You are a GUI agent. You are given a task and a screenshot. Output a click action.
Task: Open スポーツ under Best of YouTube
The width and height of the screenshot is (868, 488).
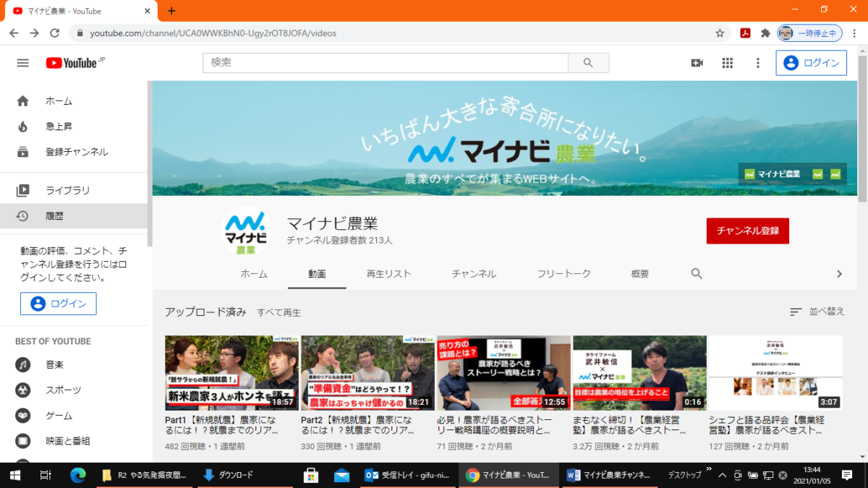click(x=75, y=390)
